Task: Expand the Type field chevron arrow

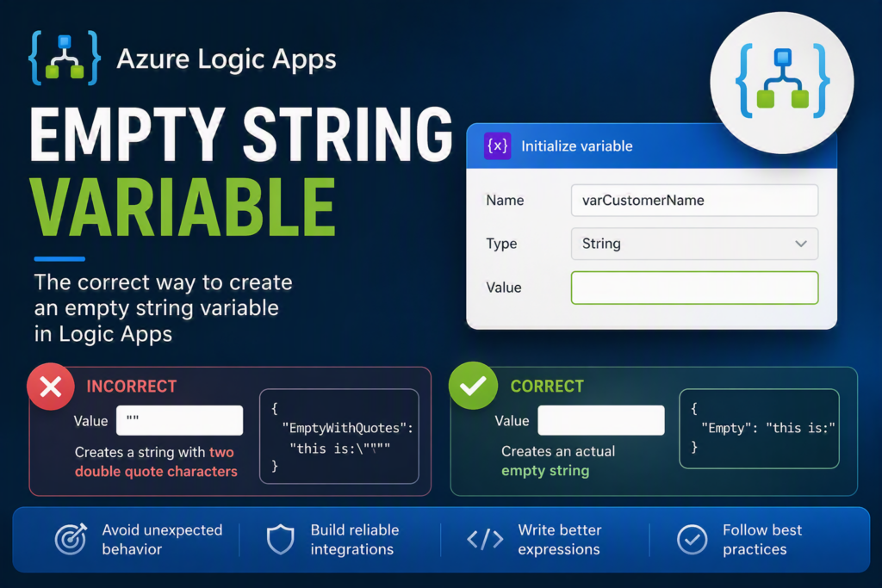Action: [x=801, y=244]
